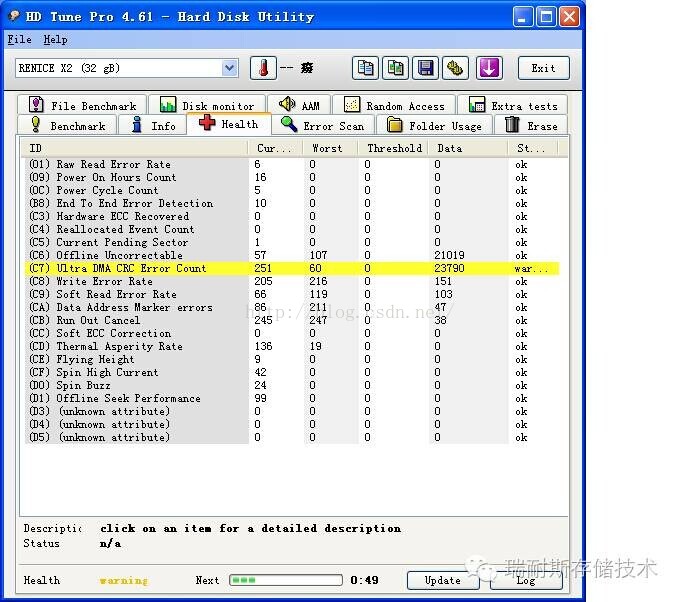The width and height of the screenshot is (680, 602).
Task: Switch to the File Benchmark tab
Action: [x=82, y=105]
